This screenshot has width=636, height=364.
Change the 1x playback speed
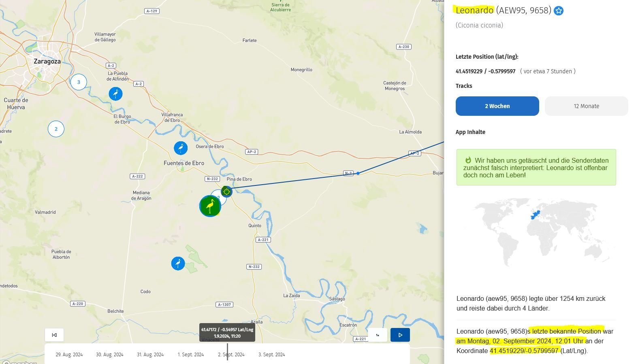[x=378, y=335]
